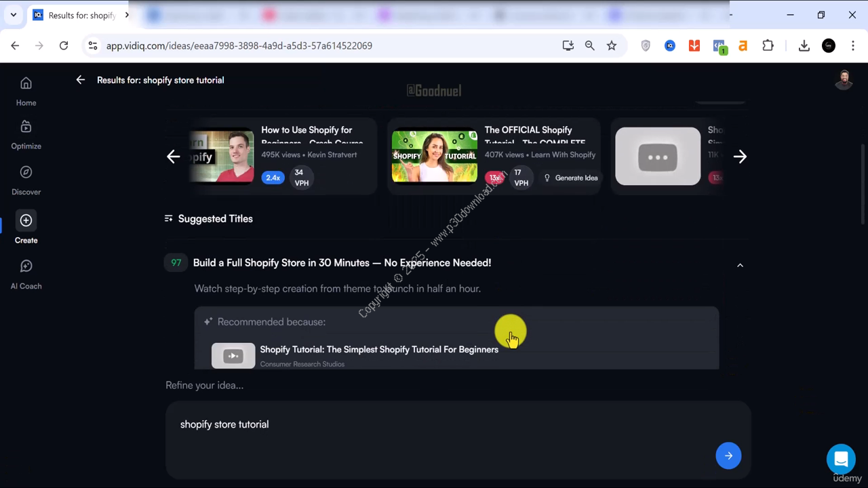Open the Simplest Shopify Tutorial recommendation
Image resolution: width=868 pixels, height=488 pixels.
tap(378, 350)
